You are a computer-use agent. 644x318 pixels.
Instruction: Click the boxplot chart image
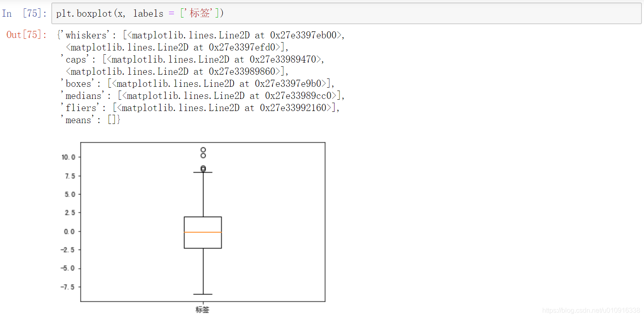coord(193,228)
